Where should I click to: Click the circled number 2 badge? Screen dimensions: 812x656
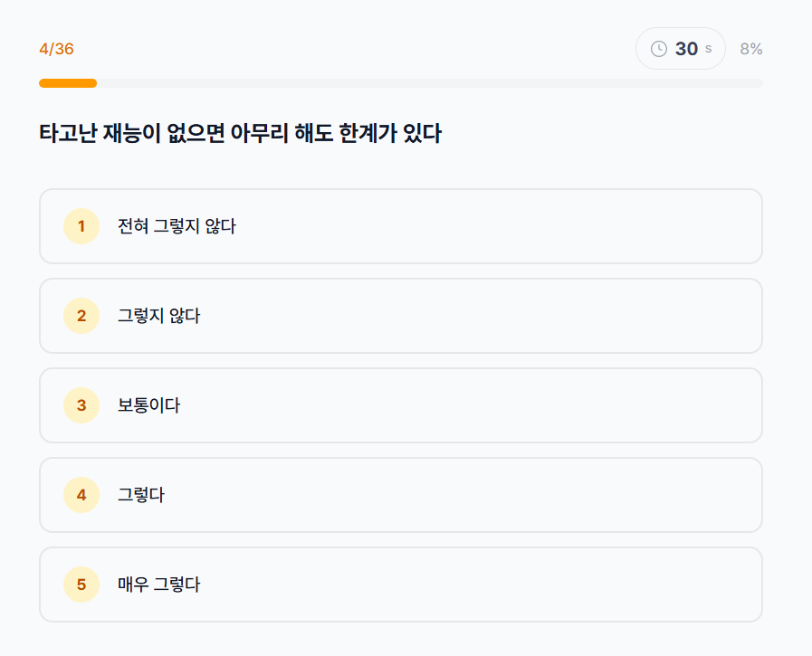[81, 316]
